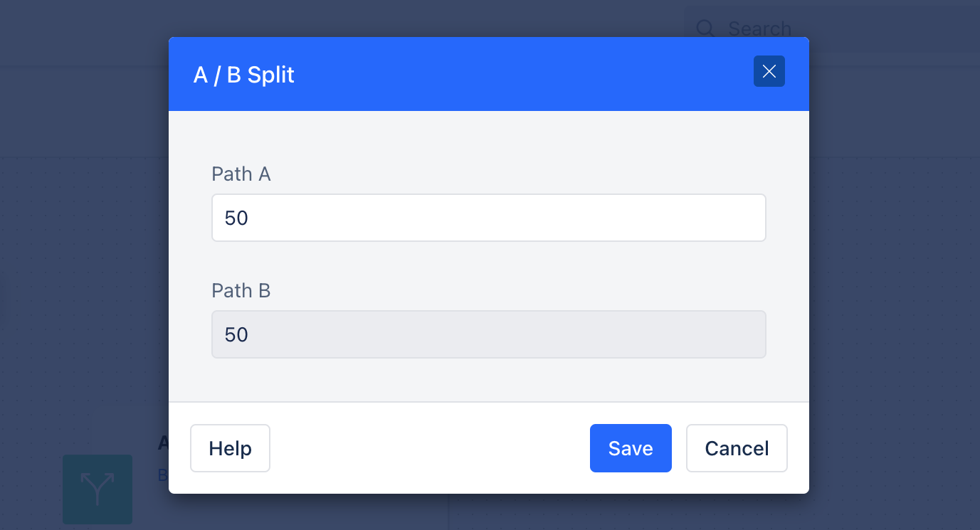Click the partially hidden bold 'A' heading
Screen dimensions: 980x530
pos(163,442)
